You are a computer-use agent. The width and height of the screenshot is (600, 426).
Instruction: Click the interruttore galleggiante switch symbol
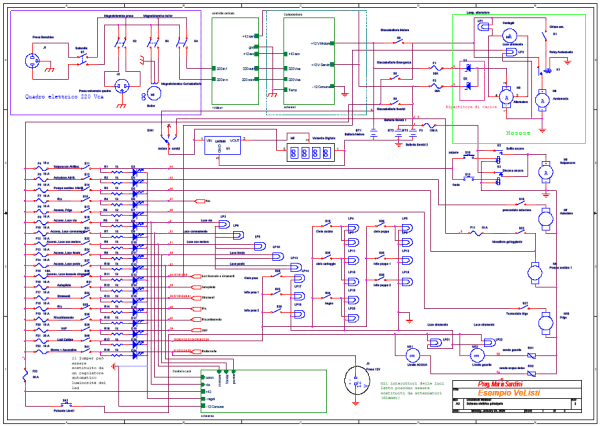521,232
